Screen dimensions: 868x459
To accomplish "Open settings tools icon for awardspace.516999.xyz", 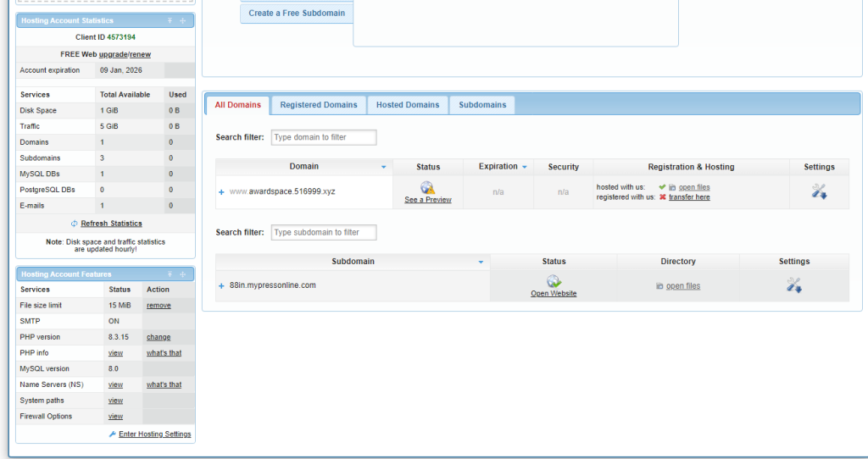I will click(819, 191).
